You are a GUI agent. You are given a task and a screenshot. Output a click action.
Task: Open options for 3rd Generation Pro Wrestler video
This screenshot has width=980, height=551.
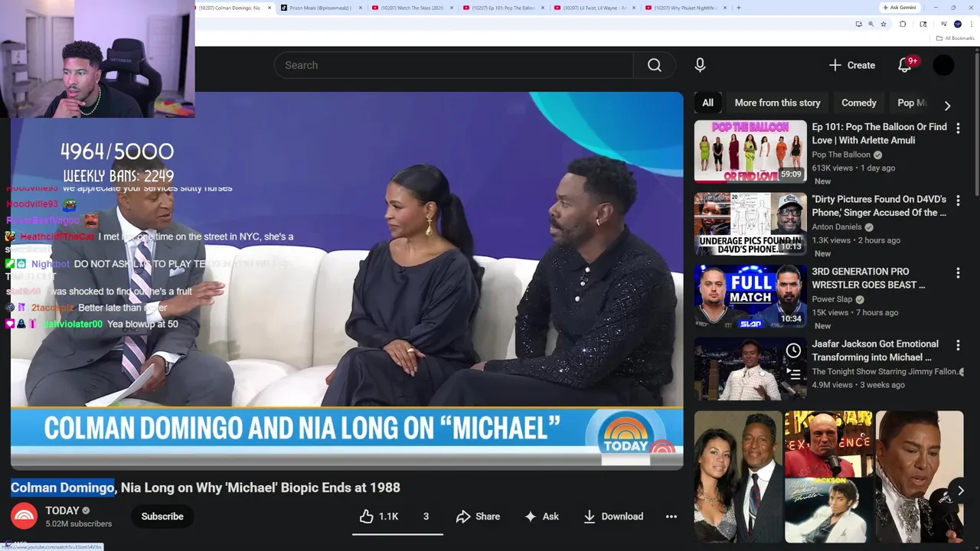pos(958,273)
